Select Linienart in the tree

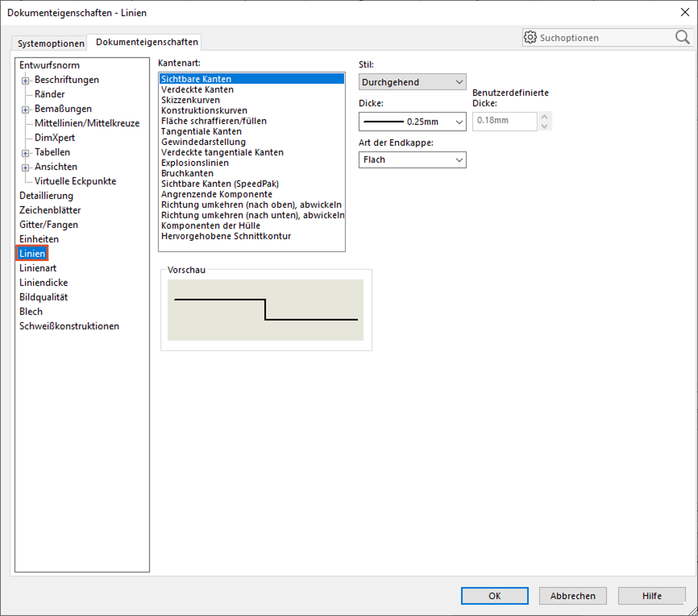[38, 268]
